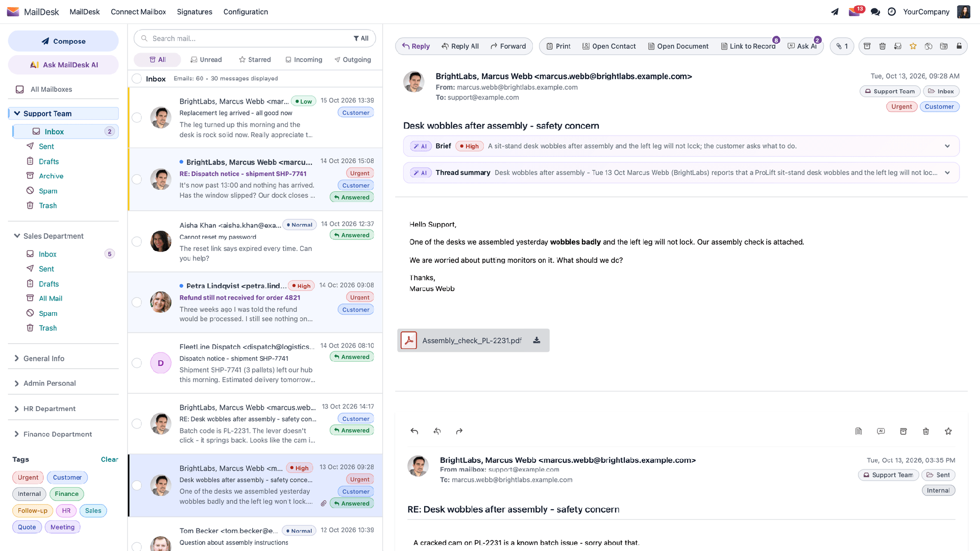Click the paper plane icon in top bar
This screenshot has width=980, height=551.
tap(835, 12)
